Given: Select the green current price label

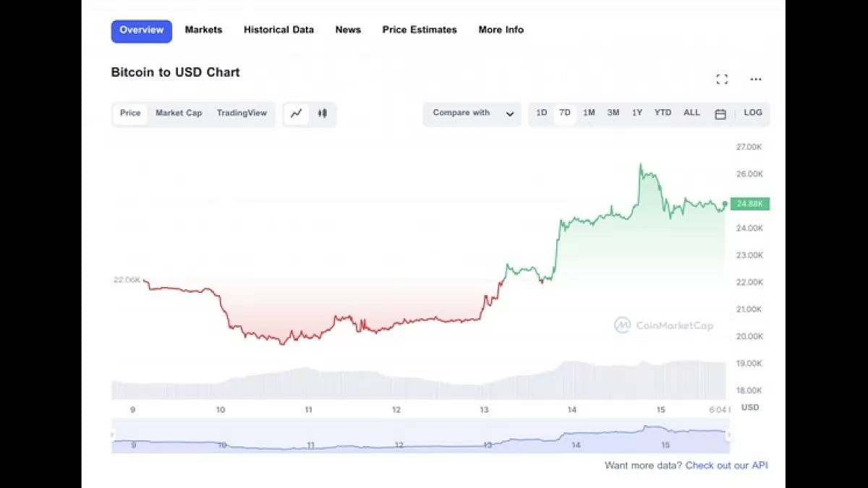Looking at the screenshot, I should 750,204.
